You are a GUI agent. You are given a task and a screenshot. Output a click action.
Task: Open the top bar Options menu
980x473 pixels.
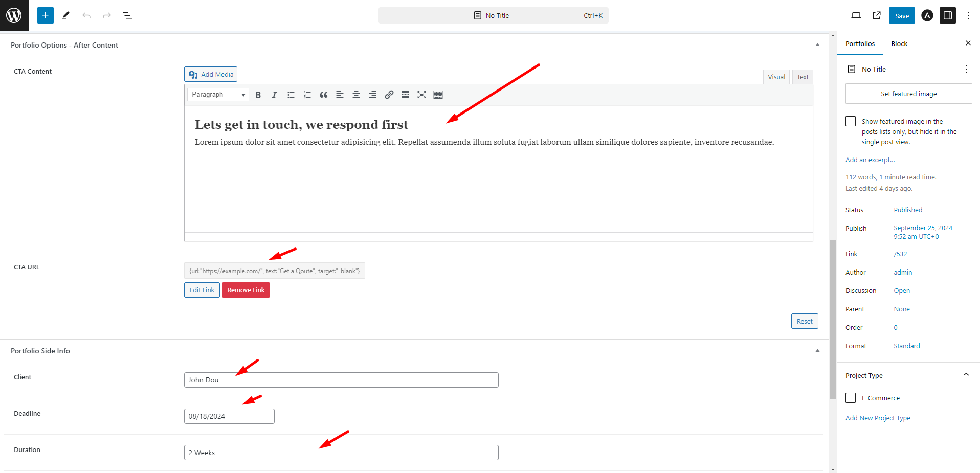968,15
